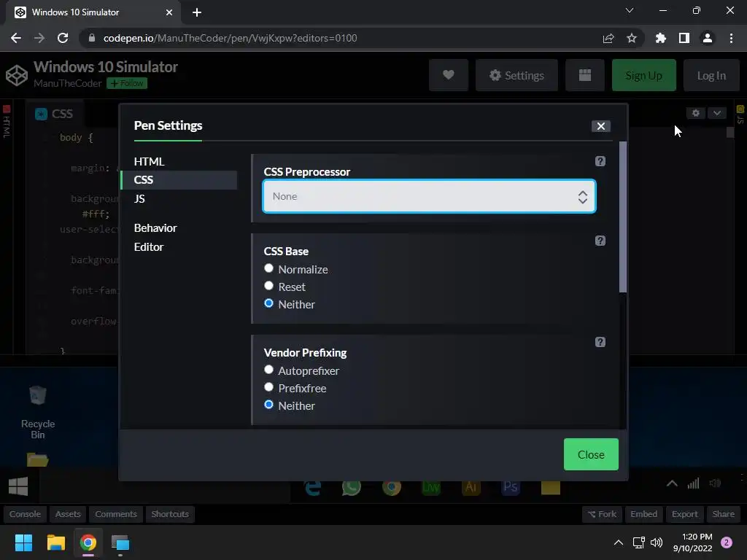This screenshot has height=560, width=747.
Task: Switch to HTML settings tab
Action: [x=149, y=161]
